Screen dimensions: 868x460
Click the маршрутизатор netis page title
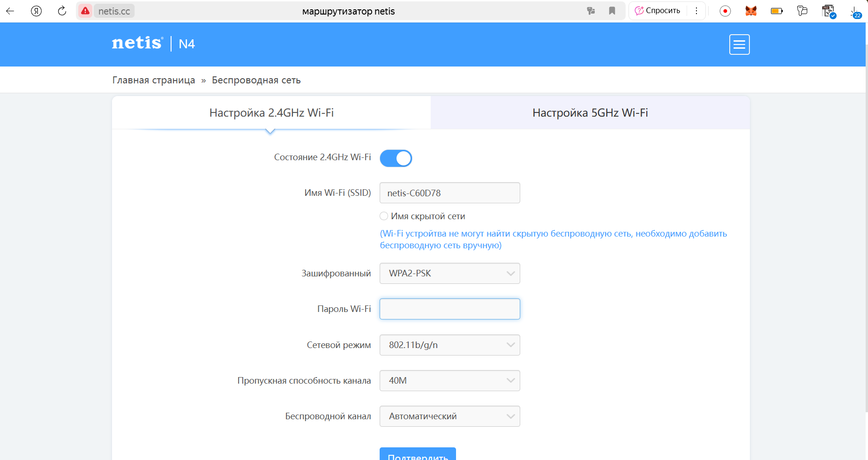(x=348, y=11)
